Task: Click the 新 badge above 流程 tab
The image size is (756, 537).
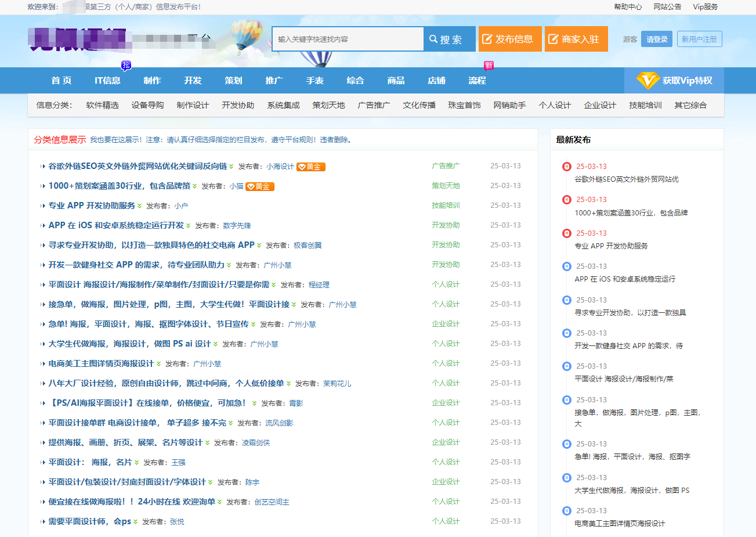Action: [489, 66]
